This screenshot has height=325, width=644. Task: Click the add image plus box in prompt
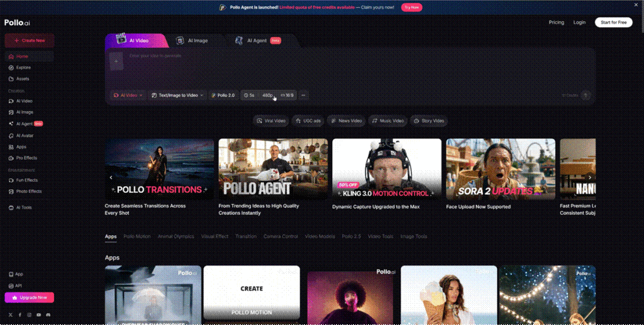pyautogui.click(x=116, y=61)
